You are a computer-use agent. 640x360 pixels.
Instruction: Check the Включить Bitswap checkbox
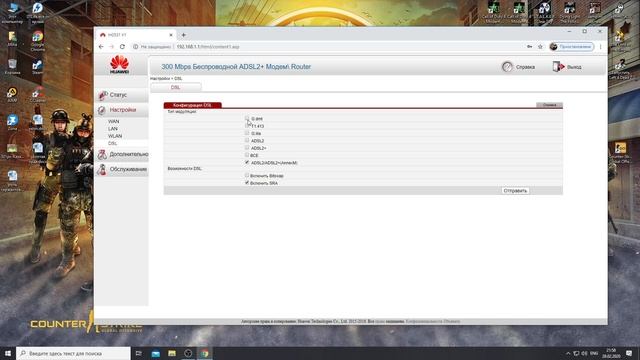[x=247, y=176]
